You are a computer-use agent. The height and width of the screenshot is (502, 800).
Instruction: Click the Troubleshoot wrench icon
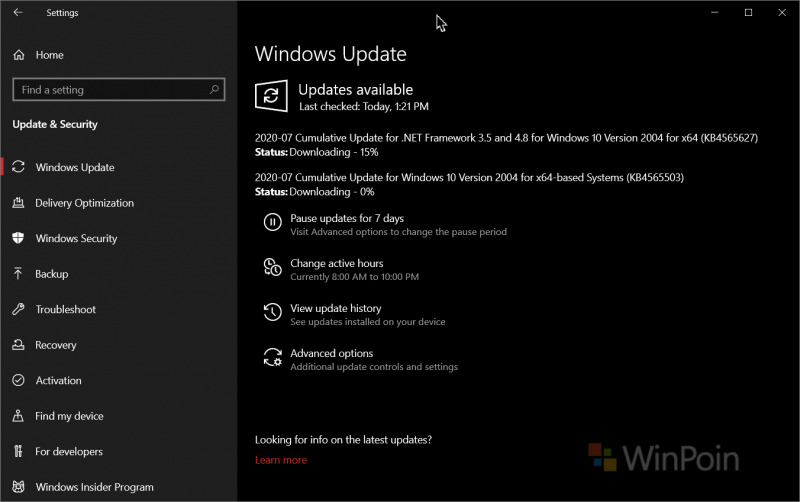coord(18,309)
